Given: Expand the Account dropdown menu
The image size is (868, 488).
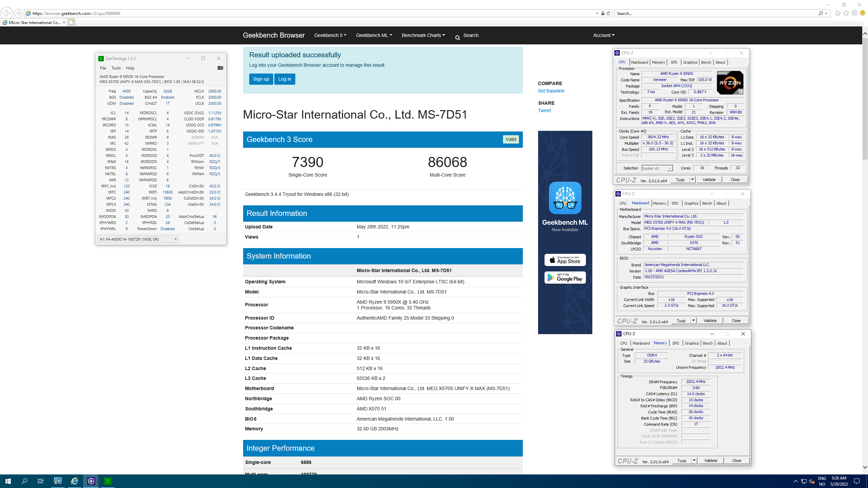Looking at the screenshot, I should (x=604, y=35).
